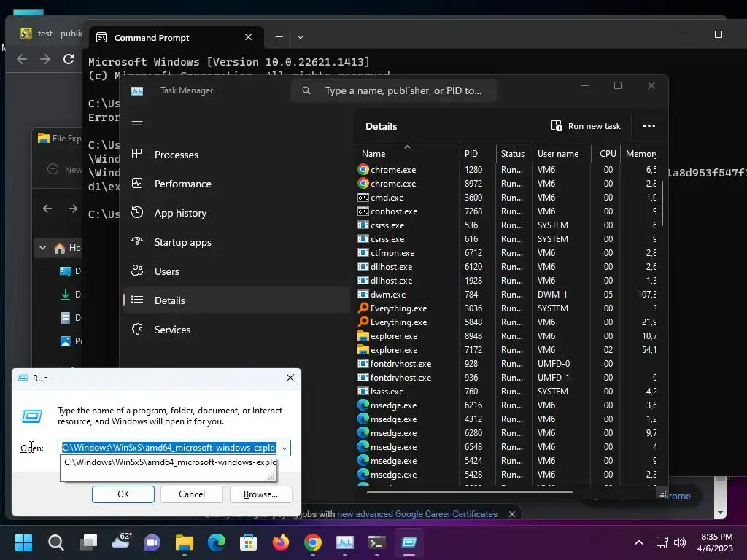Select msedge.exe row with PID 6216
The image size is (747, 560).
508,405
